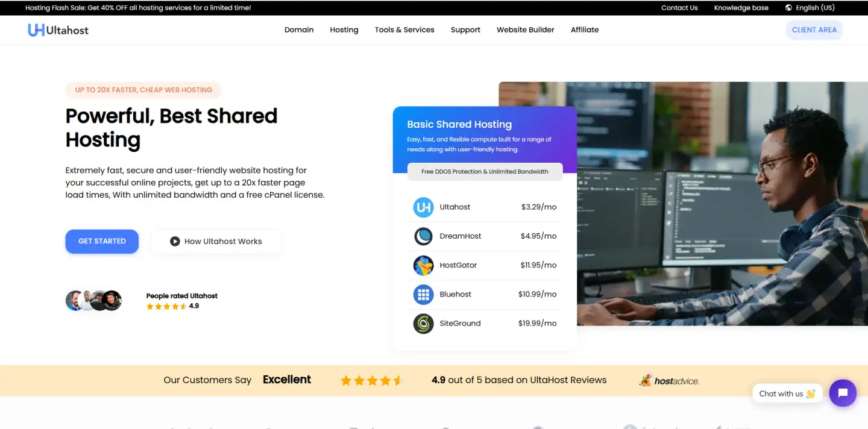Screen dimensions: 868x429
Task: Click the SiteGround name in pricing list
Action: point(461,324)
